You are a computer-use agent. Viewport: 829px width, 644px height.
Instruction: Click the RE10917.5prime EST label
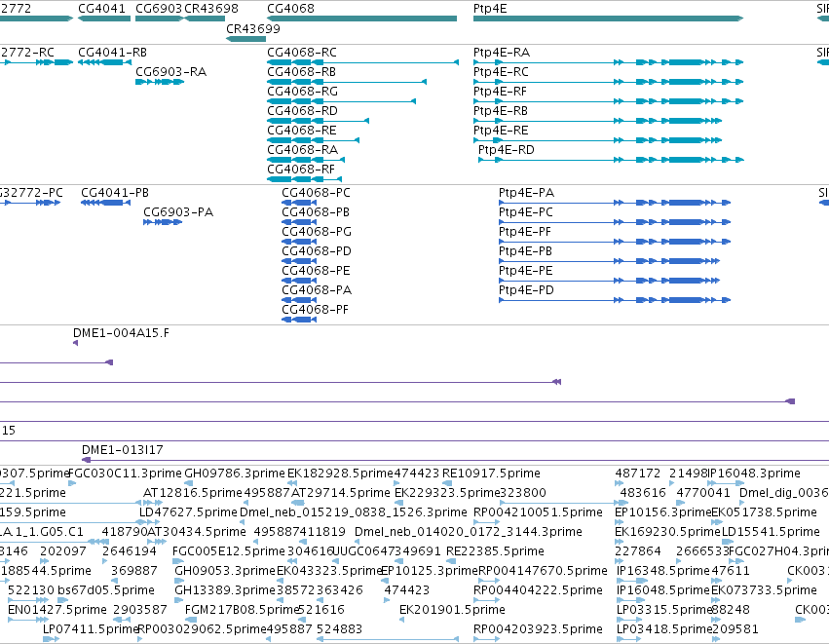point(491,474)
